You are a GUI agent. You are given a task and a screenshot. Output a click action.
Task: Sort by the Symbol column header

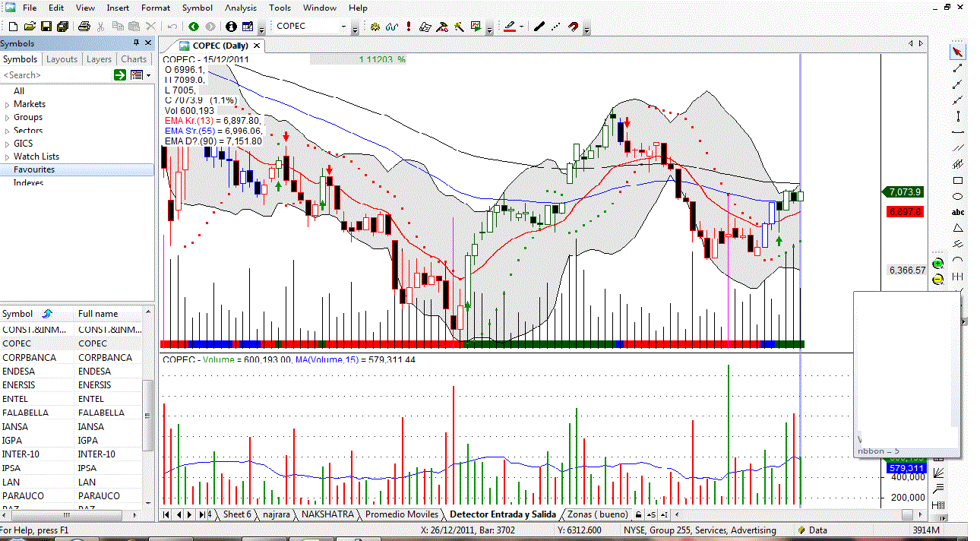click(x=37, y=314)
